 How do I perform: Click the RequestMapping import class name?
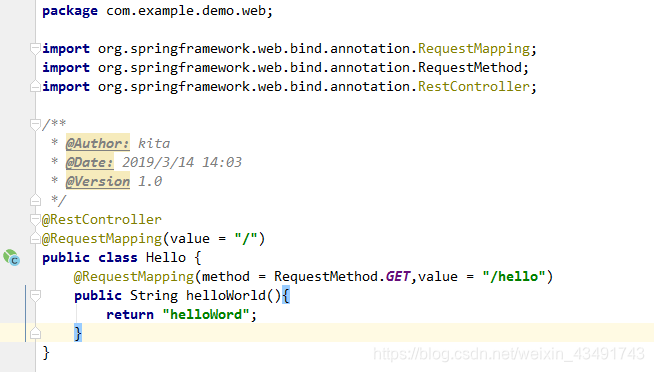click(x=474, y=49)
